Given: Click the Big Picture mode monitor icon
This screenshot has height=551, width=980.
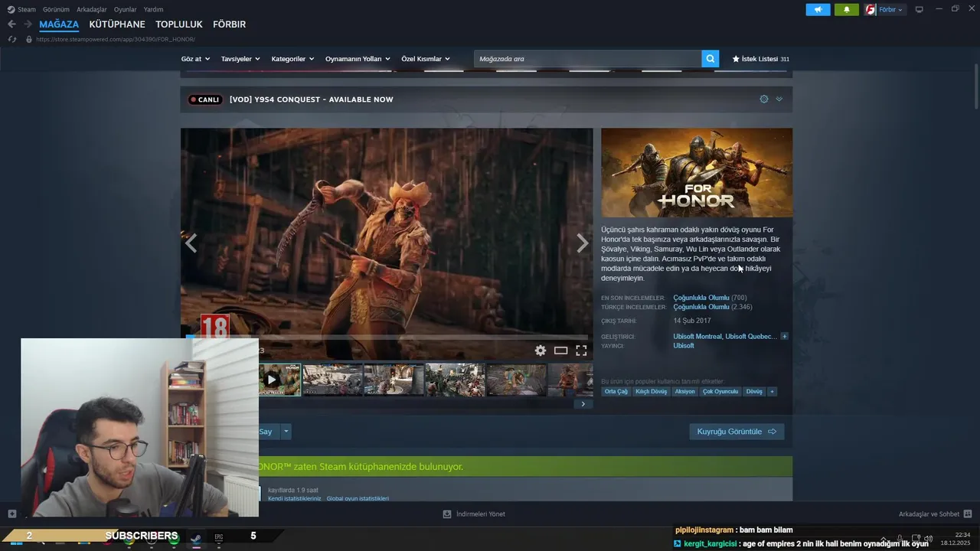Looking at the screenshot, I should (919, 9).
